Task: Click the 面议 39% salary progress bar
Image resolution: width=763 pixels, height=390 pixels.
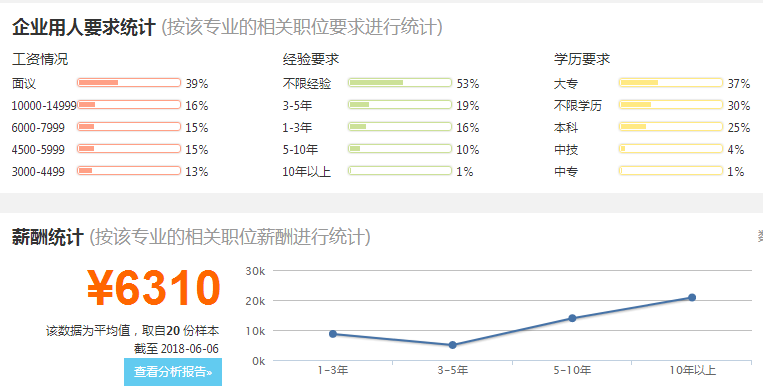Action: 129,83
